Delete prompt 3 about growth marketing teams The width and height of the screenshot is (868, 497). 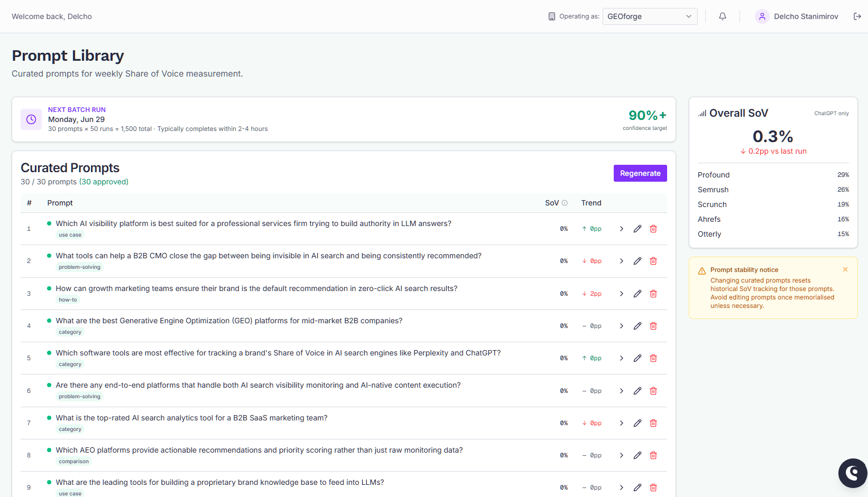[653, 294]
